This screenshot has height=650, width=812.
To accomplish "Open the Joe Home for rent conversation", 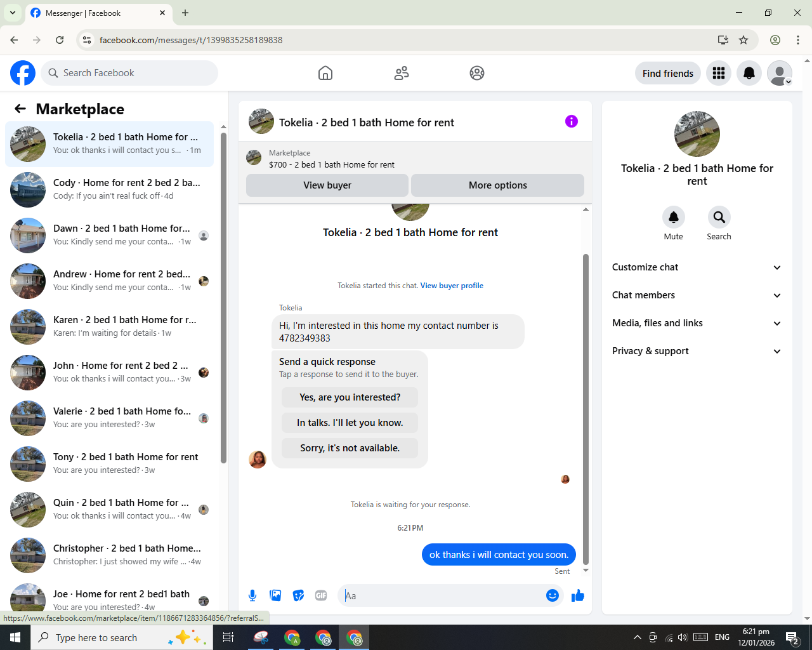I will pos(109,599).
